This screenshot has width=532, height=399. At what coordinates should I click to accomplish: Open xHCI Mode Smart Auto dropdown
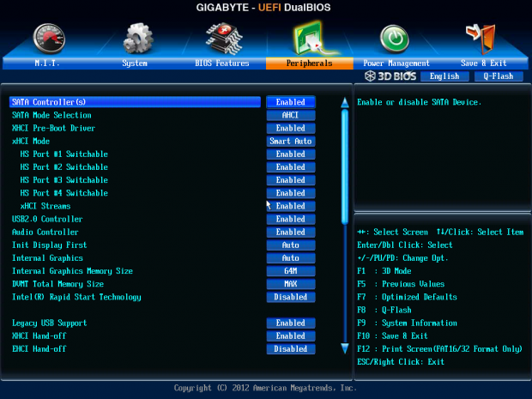[291, 141]
